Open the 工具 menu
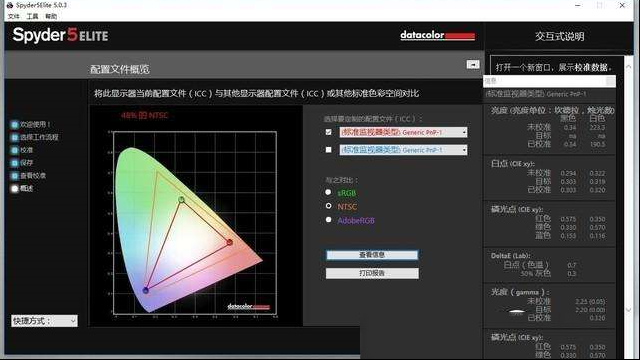Viewport: 640px width, 360px height. point(32,16)
